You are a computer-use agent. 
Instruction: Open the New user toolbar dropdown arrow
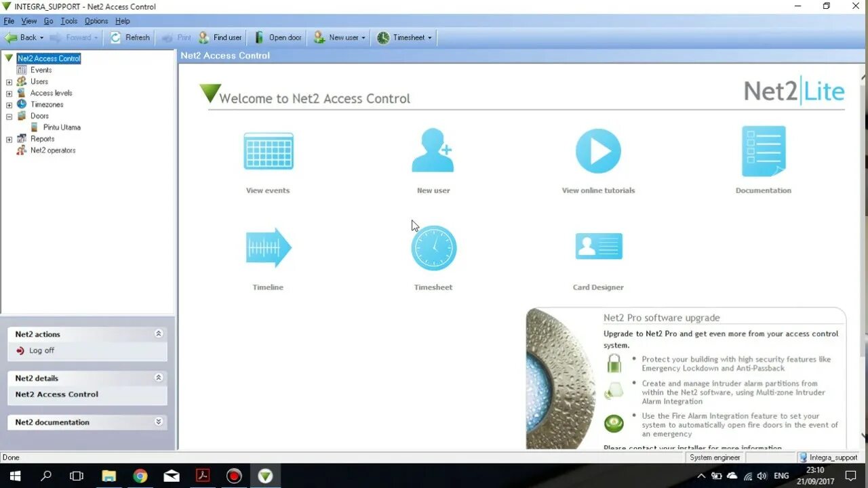click(363, 38)
